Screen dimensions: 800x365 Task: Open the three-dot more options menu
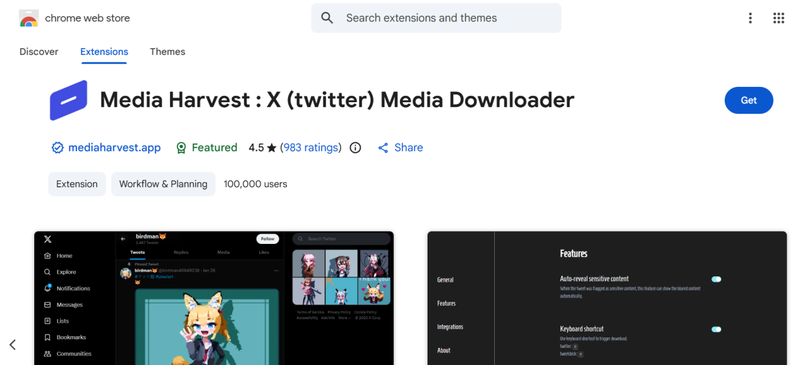(750, 18)
